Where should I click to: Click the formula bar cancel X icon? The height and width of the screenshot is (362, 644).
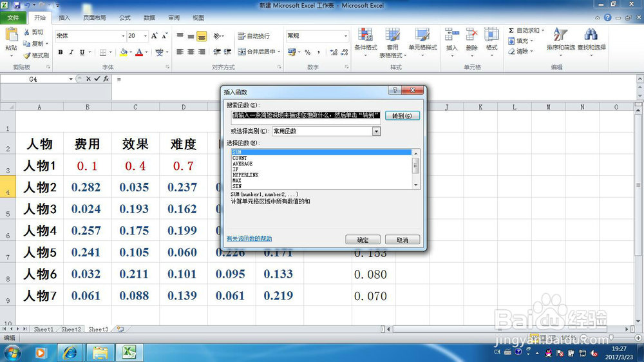88,79
